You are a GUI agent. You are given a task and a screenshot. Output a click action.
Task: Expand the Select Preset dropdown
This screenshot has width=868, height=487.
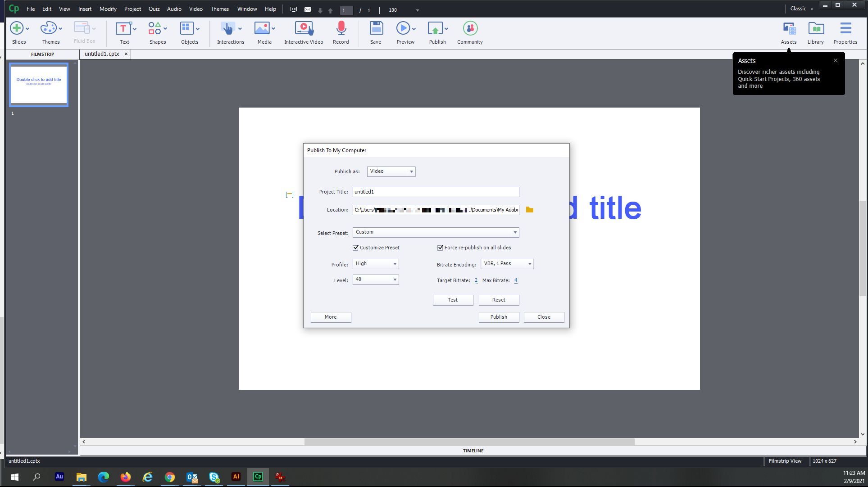(x=515, y=232)
